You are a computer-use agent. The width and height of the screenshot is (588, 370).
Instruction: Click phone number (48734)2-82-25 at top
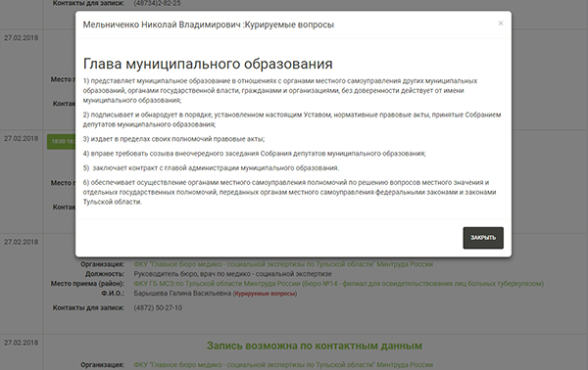(157, 3)
